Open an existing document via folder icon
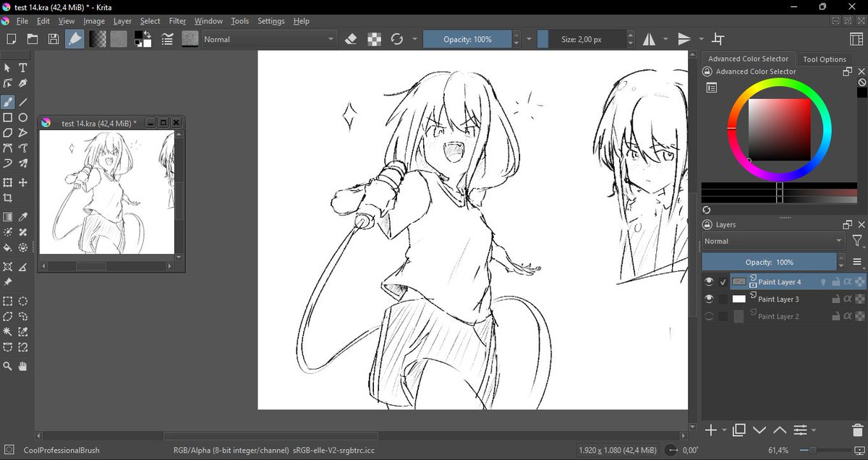The width and height of the screenshot is (868, 460). pyautogui.click(x=32, y=39)
